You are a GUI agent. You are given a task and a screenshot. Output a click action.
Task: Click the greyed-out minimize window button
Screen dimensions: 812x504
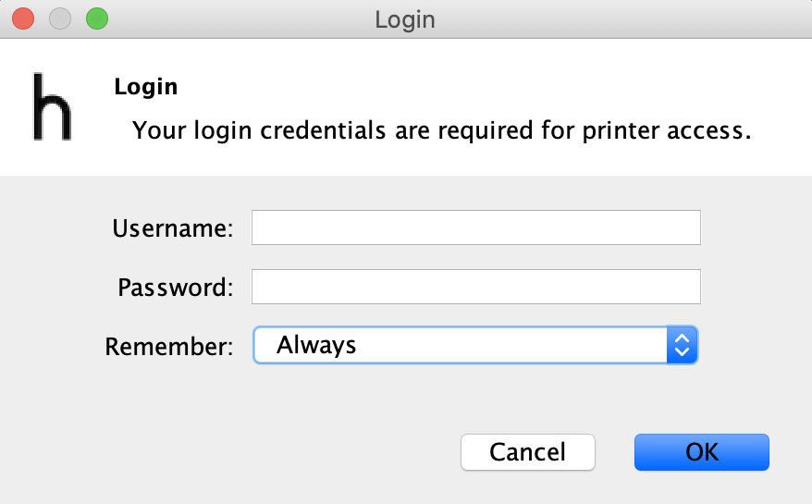(x=60, y=19)
